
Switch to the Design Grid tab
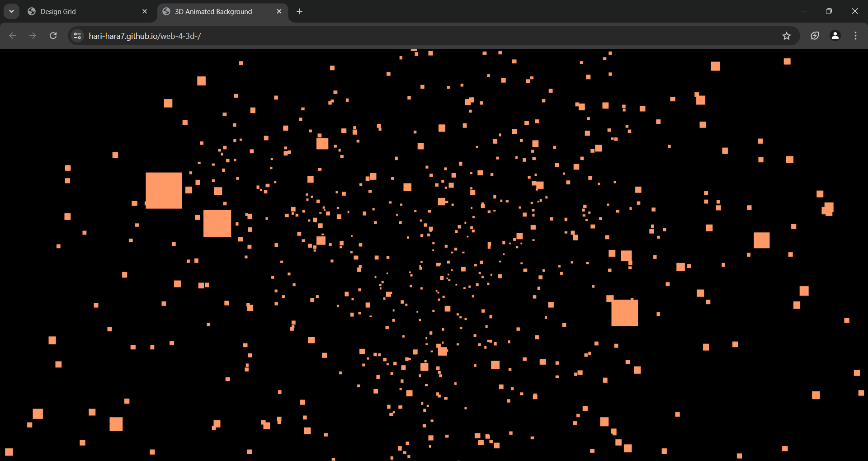pyautogui.click(x=88, y=11)
